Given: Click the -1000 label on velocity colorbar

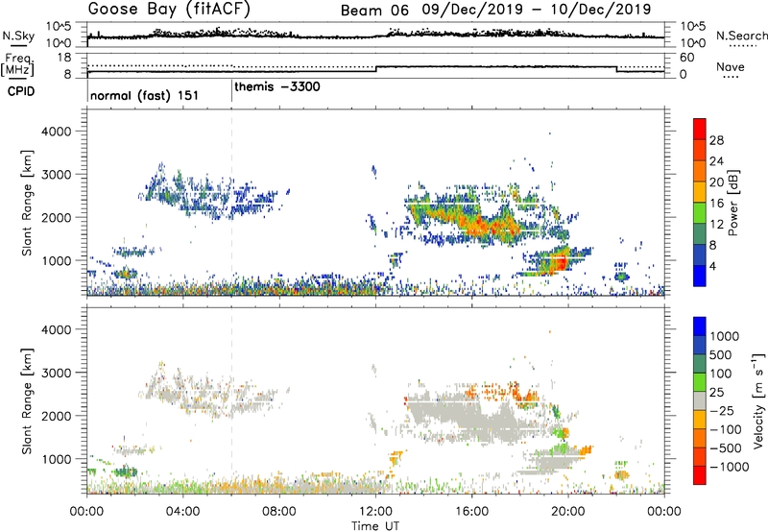Looking at the screenshot, I should [x=730, y=467].
